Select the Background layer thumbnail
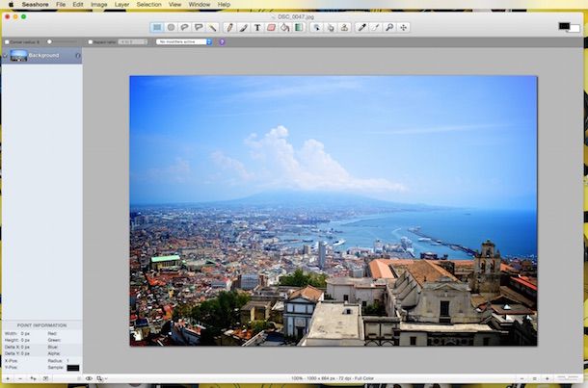 [x=18, y=56]
